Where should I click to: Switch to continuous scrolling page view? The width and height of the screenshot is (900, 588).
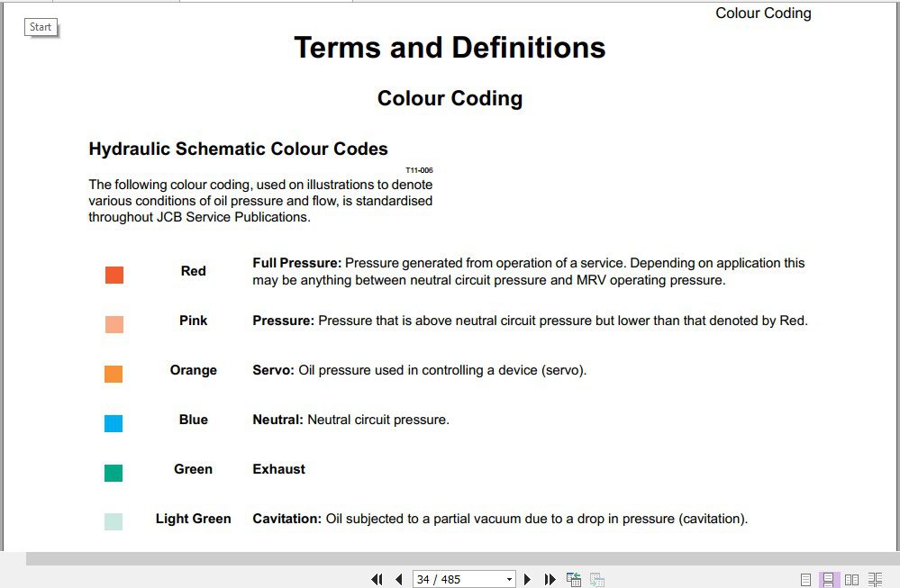point(828,579)
